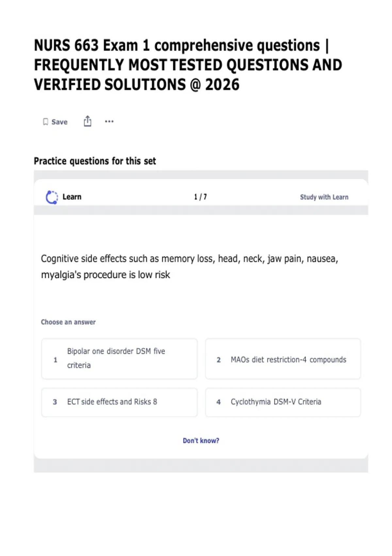Select answer number 2 badge
392x556 pixels.
[219, 360]
